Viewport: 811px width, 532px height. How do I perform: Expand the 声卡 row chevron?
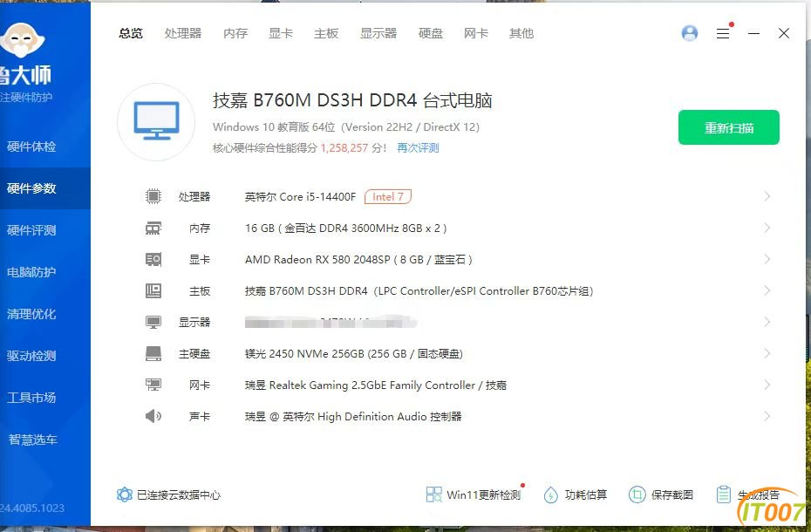point(767,416)
